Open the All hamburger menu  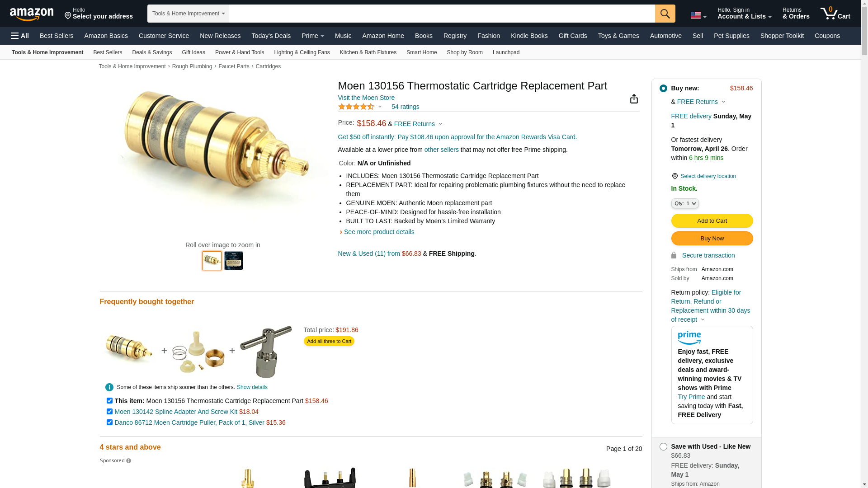coord(20,36)
